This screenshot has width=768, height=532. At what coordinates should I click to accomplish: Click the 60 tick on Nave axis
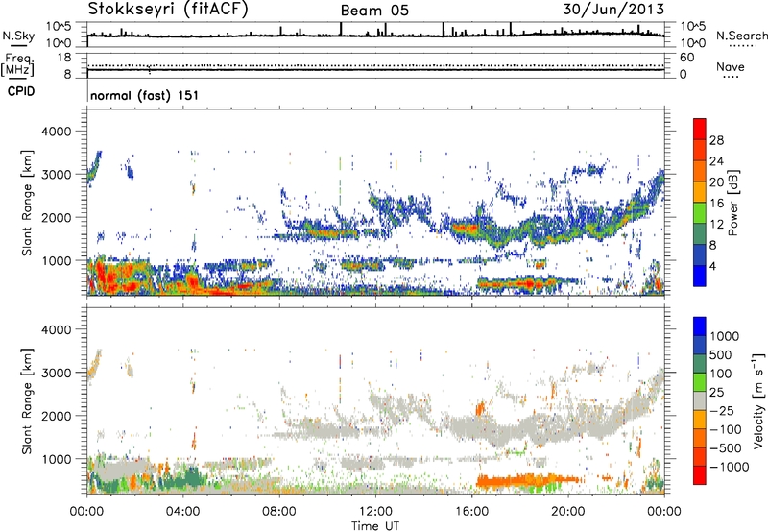[x=686, y=58]
